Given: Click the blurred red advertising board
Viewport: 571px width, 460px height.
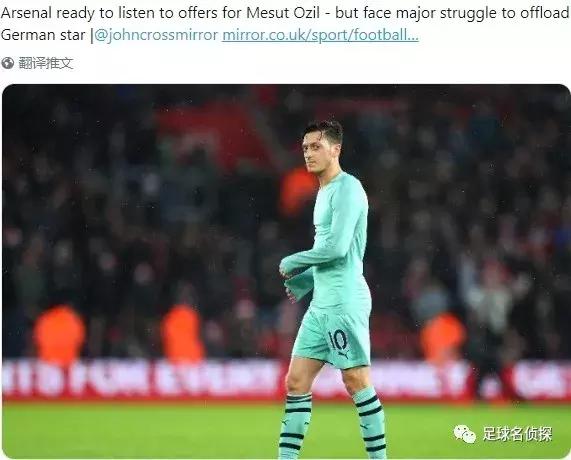Looking at the screenshot, I should 286,379.
